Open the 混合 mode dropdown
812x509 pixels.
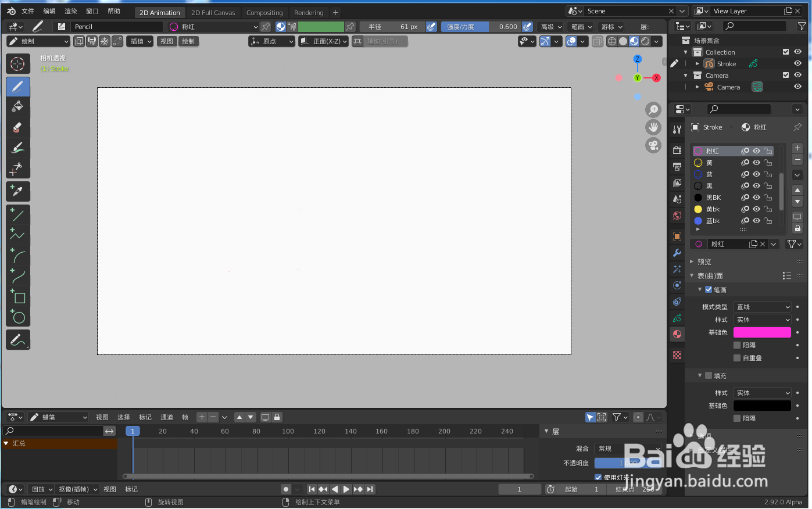click(x=628, y=448)
